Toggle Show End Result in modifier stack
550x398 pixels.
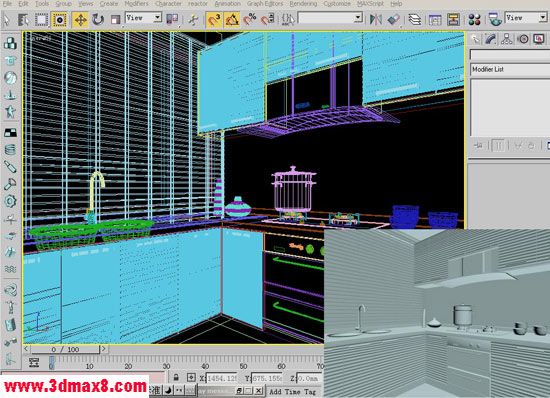coord(498,145)
